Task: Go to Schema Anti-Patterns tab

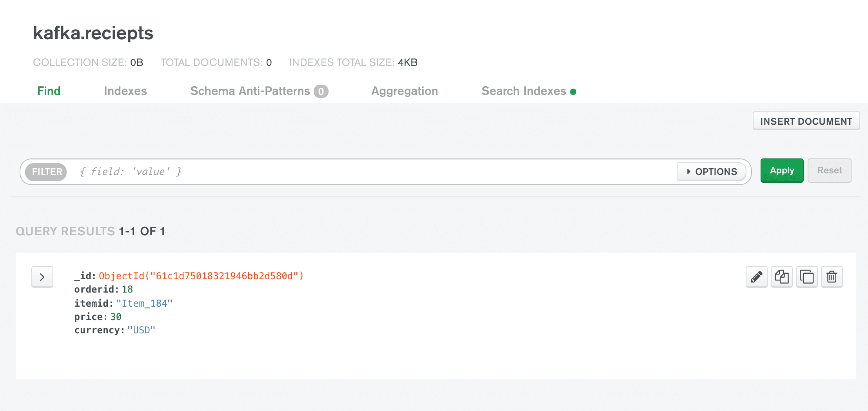Action: coord(250,91)
